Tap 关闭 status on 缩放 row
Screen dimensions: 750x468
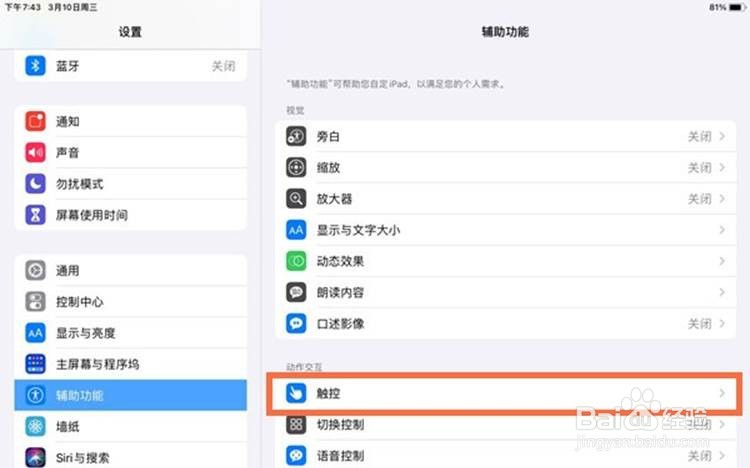(700, 167)
